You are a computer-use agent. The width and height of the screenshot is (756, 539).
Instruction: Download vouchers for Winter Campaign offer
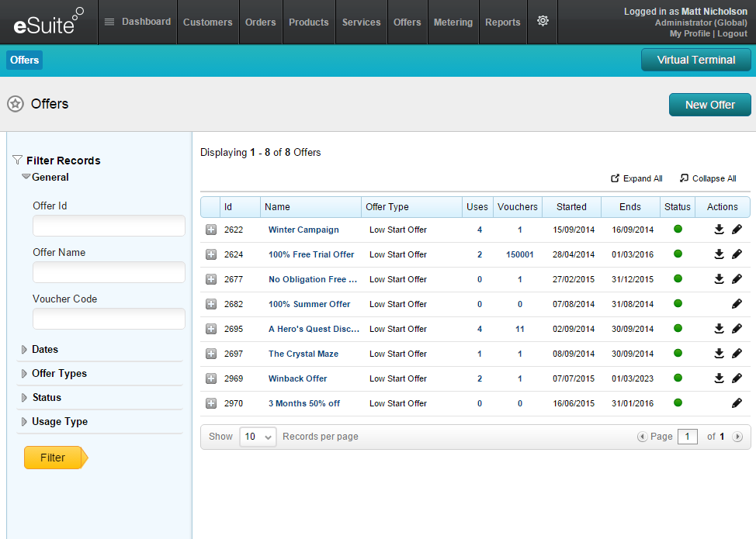[720, 230]
